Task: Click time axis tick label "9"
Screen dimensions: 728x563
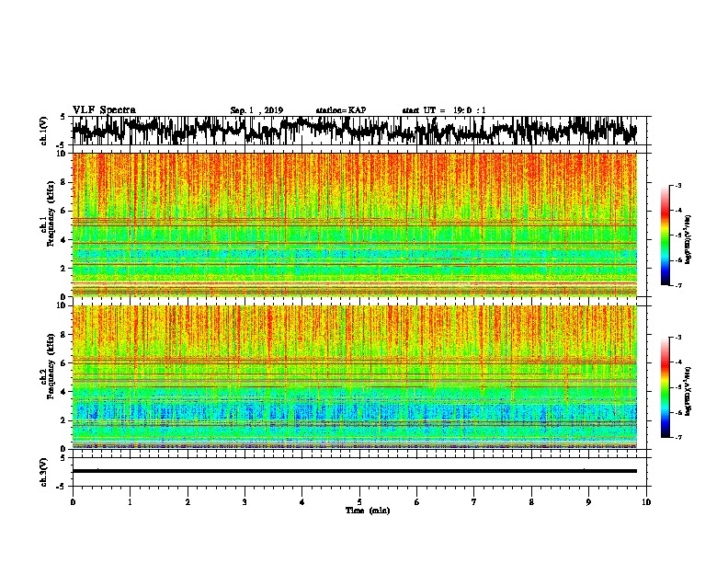Action: [588, 502]
